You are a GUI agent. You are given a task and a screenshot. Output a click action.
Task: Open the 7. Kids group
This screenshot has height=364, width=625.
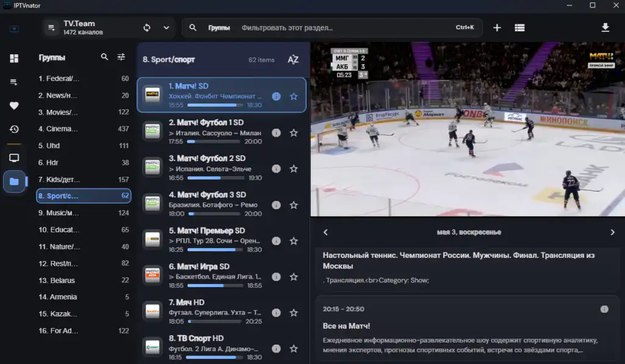[x=84, y=180]
